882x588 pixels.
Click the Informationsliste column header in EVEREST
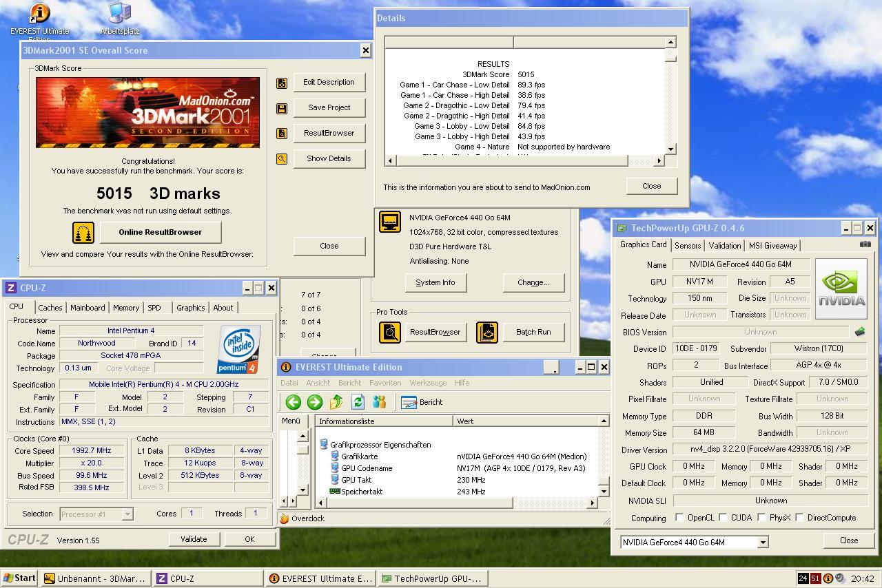click(384, 421)
